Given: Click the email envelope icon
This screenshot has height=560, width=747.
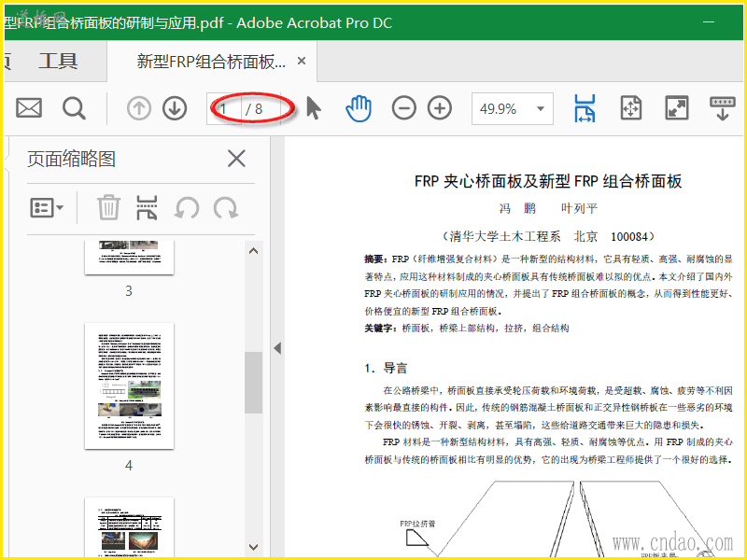Looking at the screenshot, I should coord(29,108).
